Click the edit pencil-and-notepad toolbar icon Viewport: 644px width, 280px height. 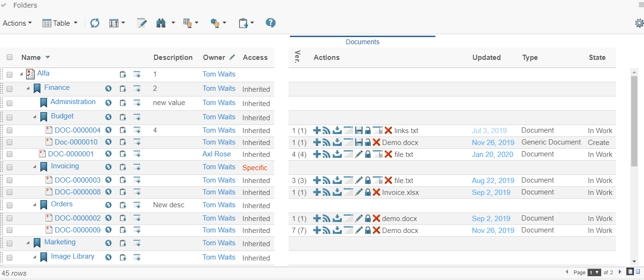(141, 23)
